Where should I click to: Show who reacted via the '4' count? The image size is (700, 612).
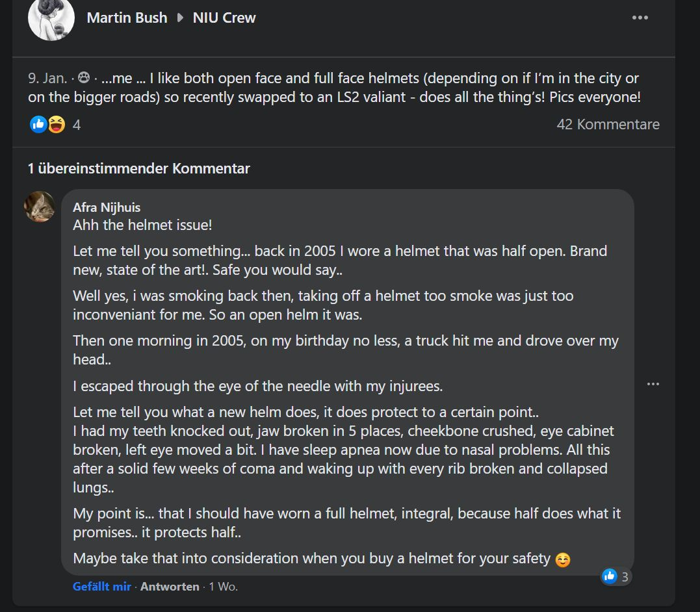tap(77, 125)
